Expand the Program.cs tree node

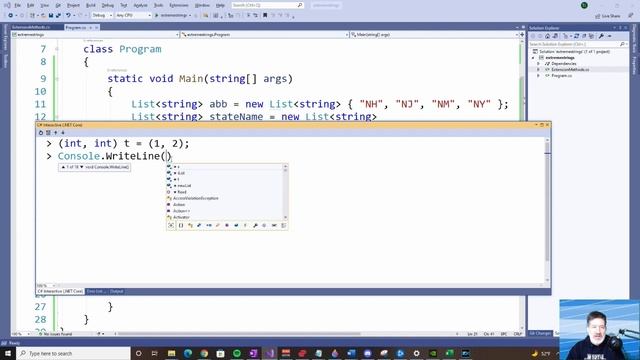[539, 76]
